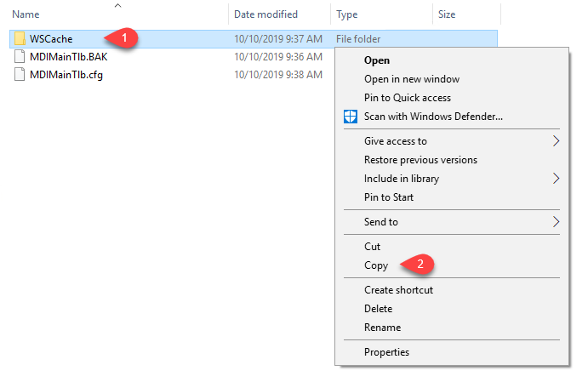Select the MDIMainTlb.cfg file name
This screenshot has height=382, width=588.
pos(66,75)
